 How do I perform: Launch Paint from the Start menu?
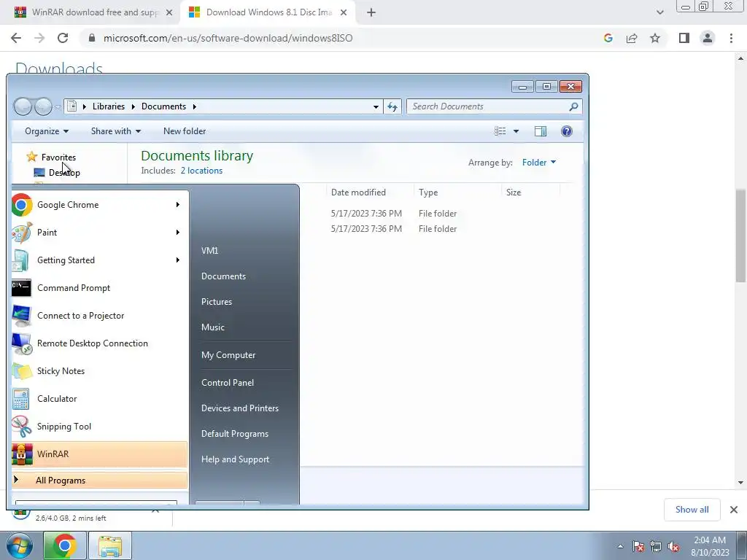click(100, 233)
